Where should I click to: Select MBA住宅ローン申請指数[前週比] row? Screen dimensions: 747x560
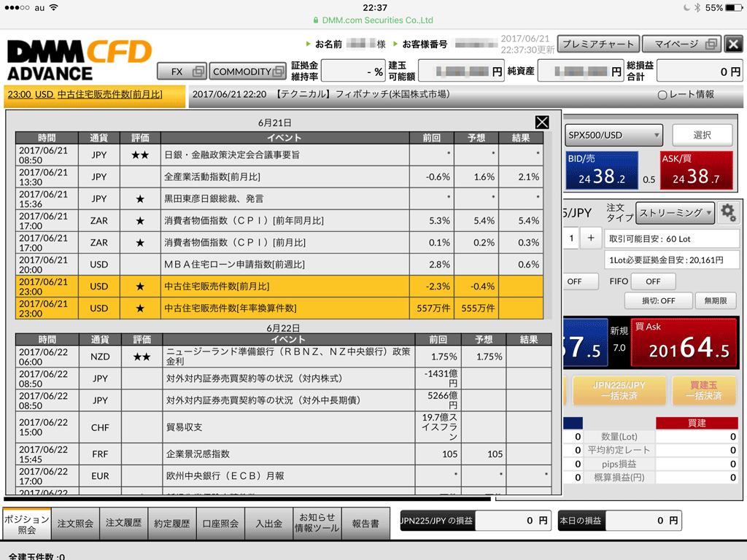tap(279, 264)
